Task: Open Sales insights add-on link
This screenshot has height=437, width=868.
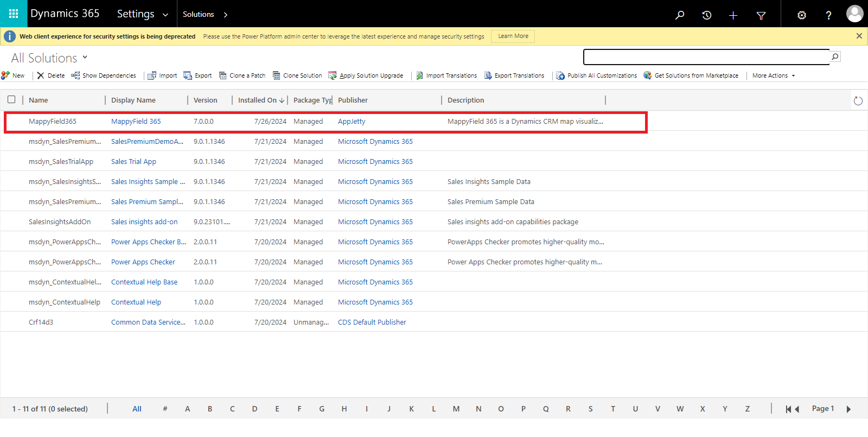Action: [144, 221]
